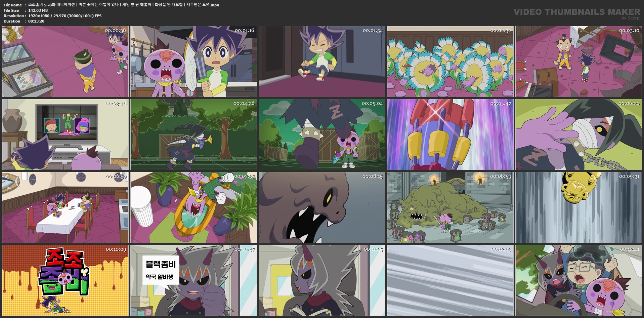Open the title logo thumbnail at 00:10:09
Screen dimensions: 644x318
click(66, 280)
